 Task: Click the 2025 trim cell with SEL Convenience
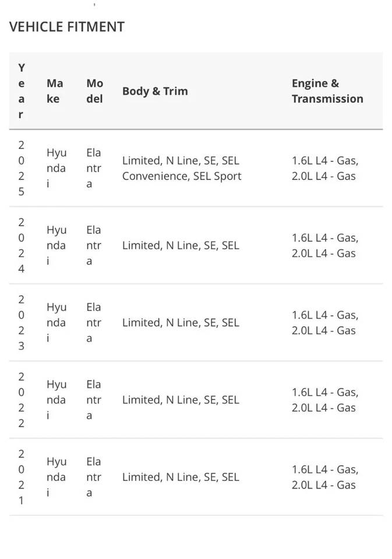tap(181, 168)
